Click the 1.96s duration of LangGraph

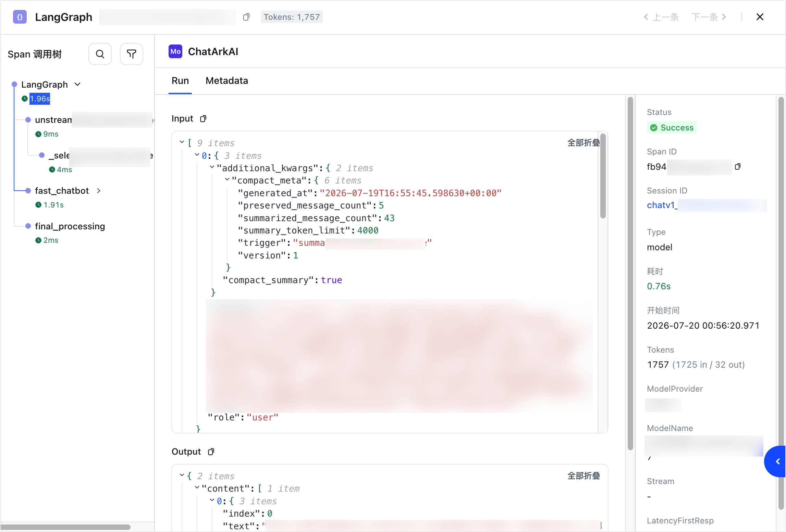[x=40, y=99]
